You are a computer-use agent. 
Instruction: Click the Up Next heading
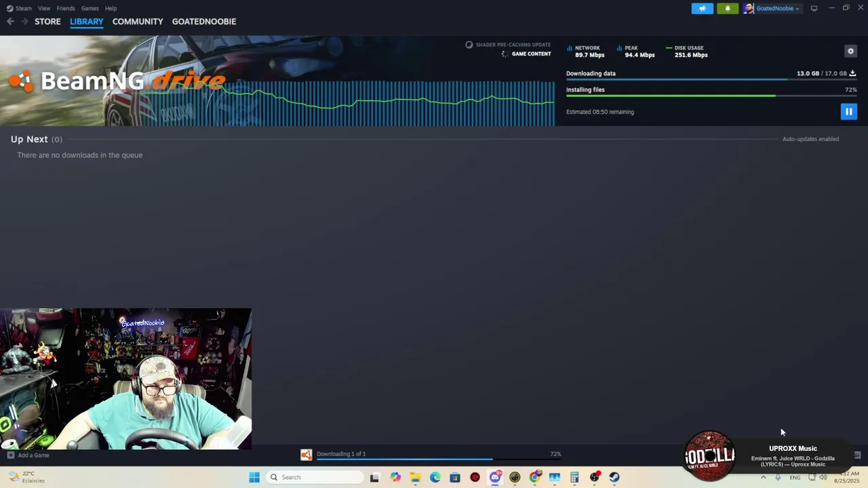29,139
